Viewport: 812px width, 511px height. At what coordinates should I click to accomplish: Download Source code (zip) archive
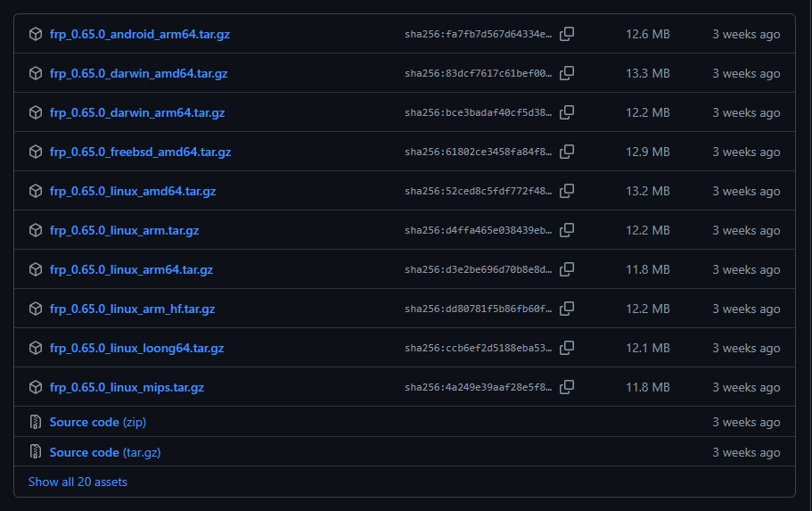[97, 422]
